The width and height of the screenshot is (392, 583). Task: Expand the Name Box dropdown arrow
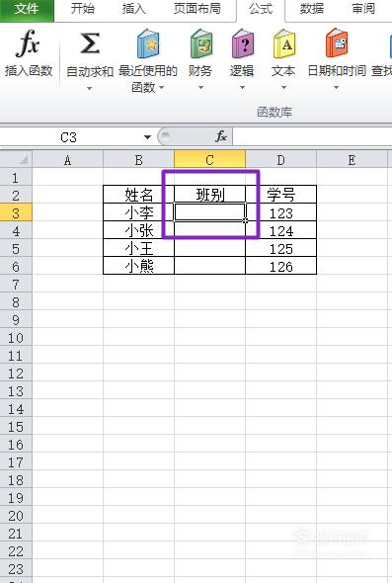tap(147, 137)
